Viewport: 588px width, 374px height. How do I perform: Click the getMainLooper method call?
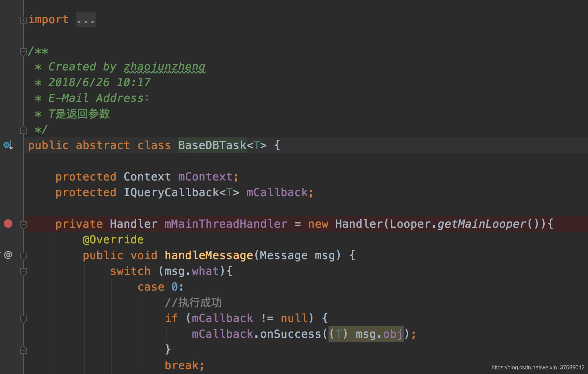482,224
